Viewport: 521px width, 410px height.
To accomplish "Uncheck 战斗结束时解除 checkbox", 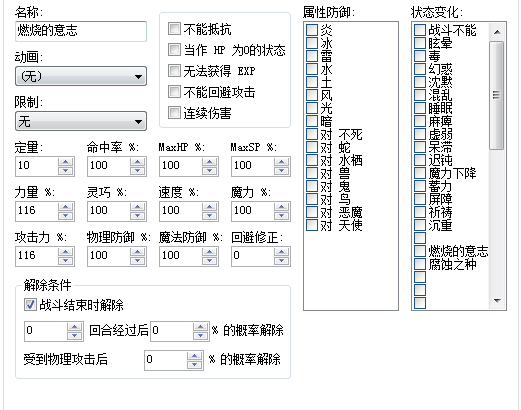I will coord(30,304).
